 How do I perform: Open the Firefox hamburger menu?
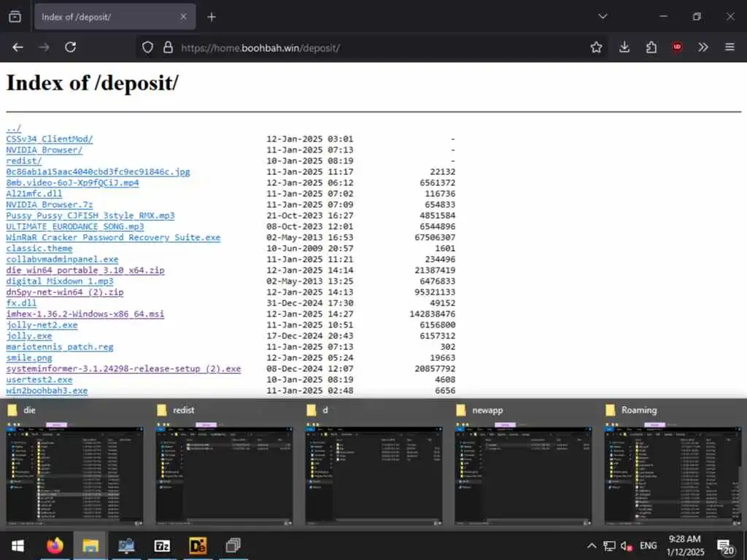coord(729,47)
